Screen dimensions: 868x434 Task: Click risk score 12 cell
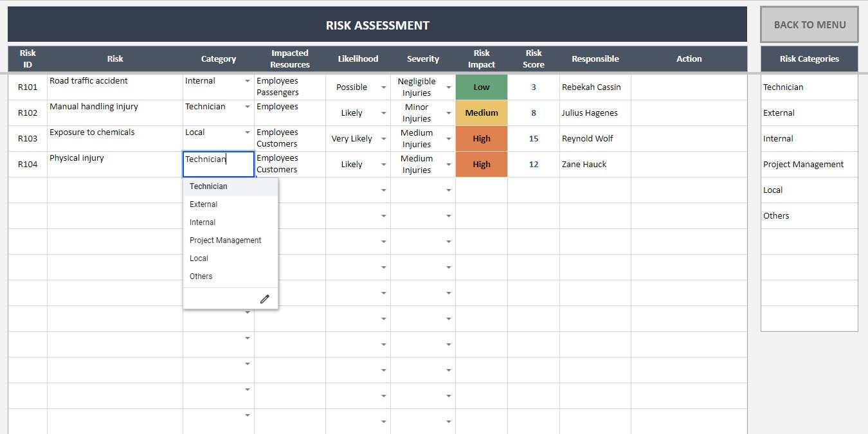534,165
